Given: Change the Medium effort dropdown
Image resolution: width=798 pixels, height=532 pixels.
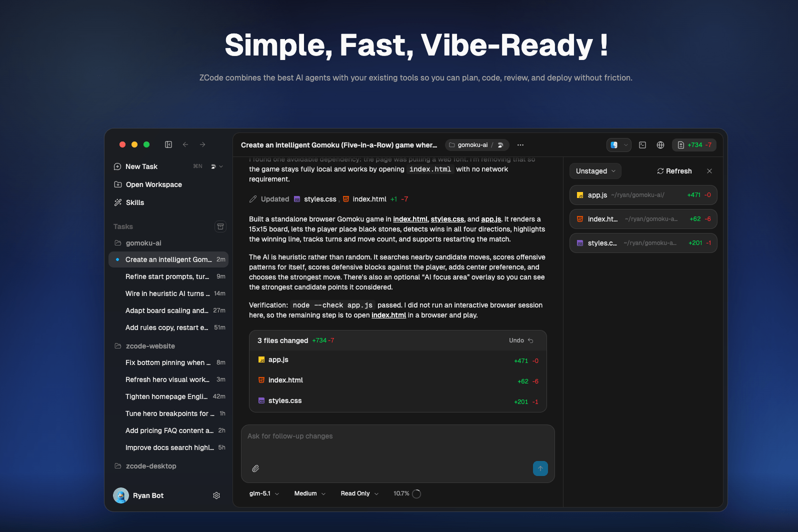Looking at the screenshot, I should click(309, 493).
